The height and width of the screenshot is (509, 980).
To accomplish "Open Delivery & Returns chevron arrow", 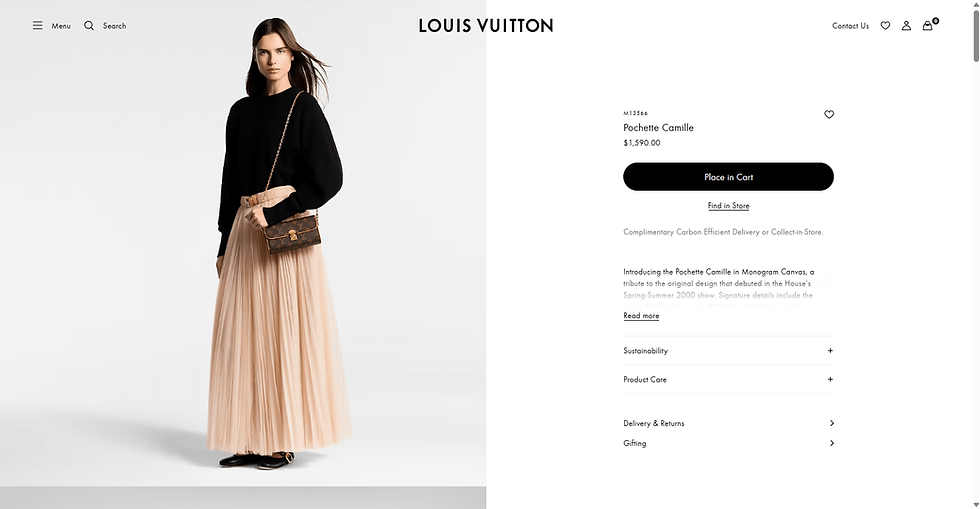I will (831, 423).
